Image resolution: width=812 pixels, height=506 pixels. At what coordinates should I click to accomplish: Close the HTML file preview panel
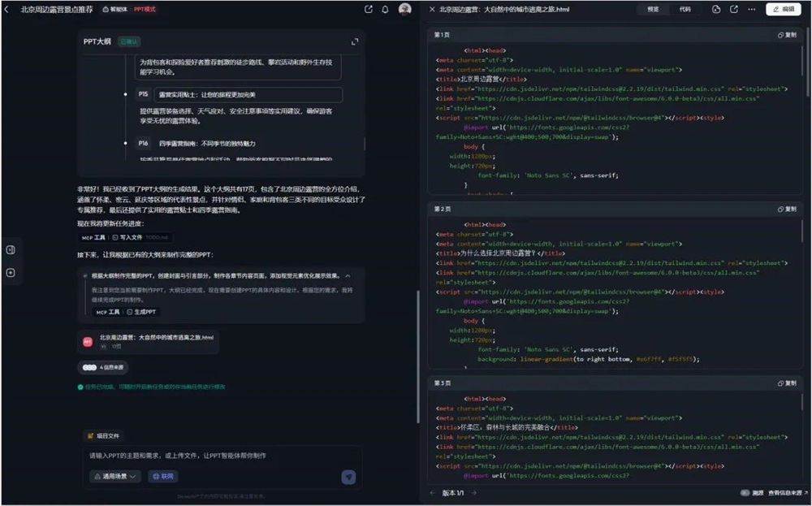point(432,9)
